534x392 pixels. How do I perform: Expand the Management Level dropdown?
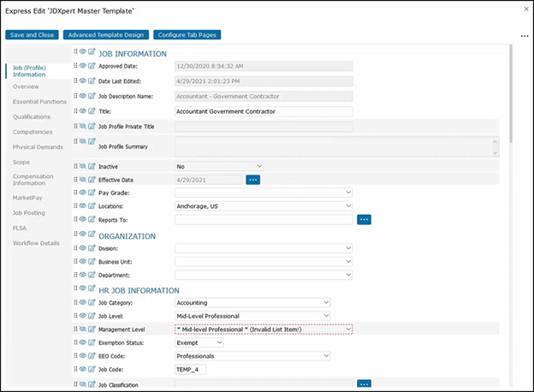click(x=264, y=329)
